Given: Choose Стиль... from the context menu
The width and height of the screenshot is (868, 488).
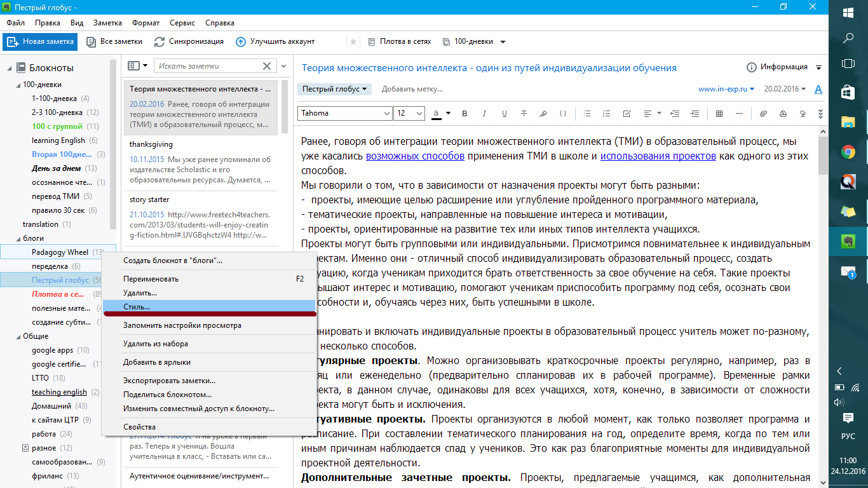Looking at the screenshot, I should [210, 307].
